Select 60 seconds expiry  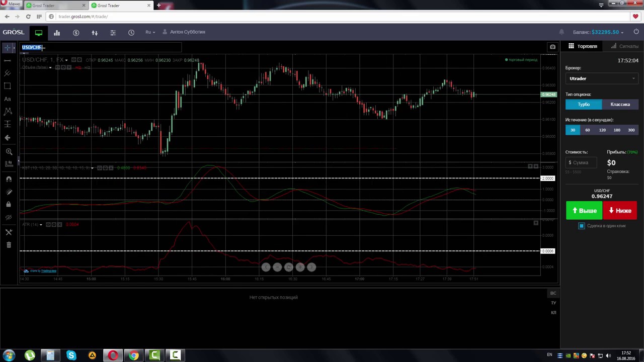[587, 130]
